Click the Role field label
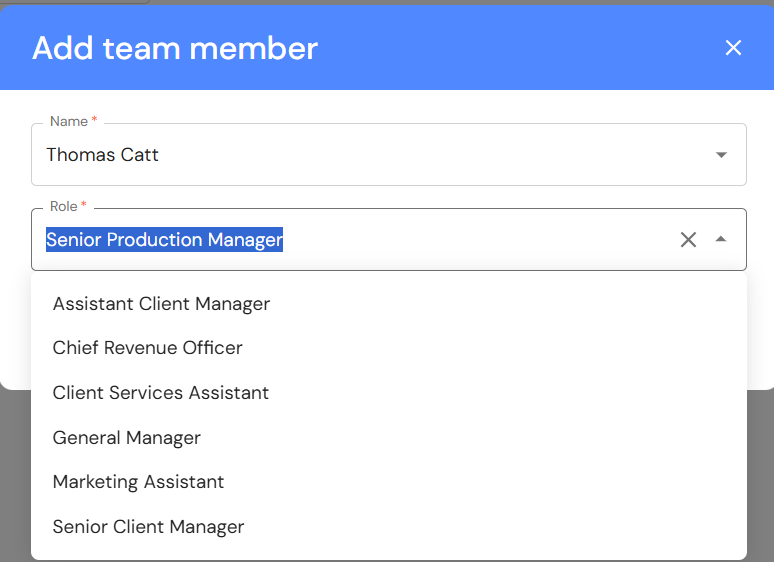 click(x=63, y=206)
